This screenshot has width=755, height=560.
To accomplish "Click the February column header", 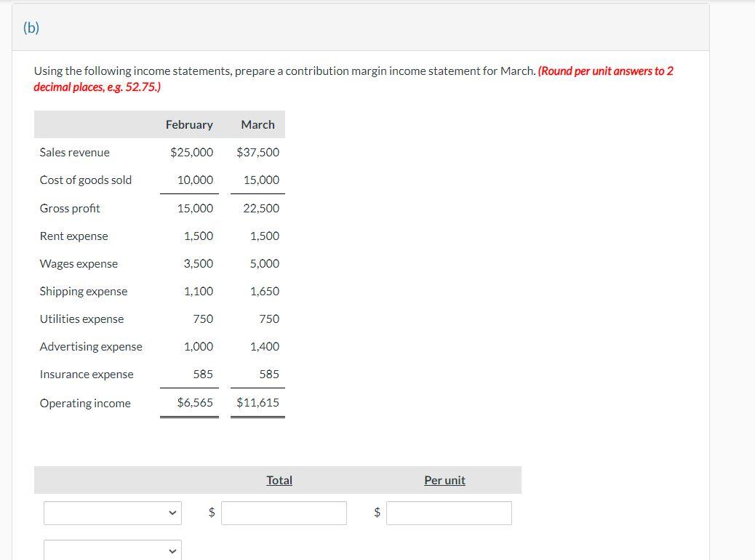I will pyautogui.click(x=189, y=124).
